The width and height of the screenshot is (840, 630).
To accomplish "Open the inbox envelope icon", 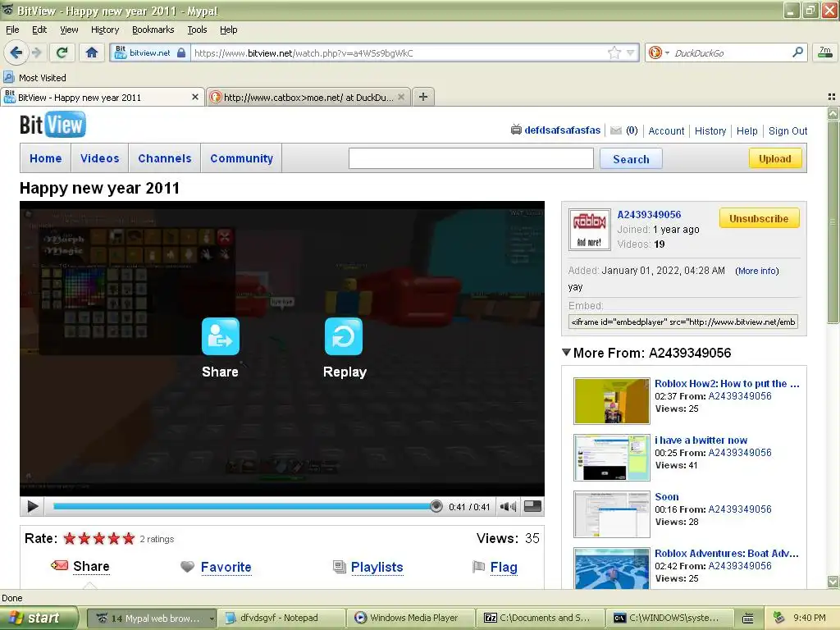I will 616,130.
